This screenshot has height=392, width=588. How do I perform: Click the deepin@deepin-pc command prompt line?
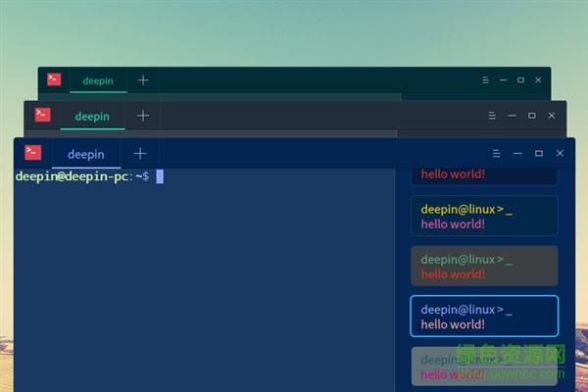[x=89, y=176]
